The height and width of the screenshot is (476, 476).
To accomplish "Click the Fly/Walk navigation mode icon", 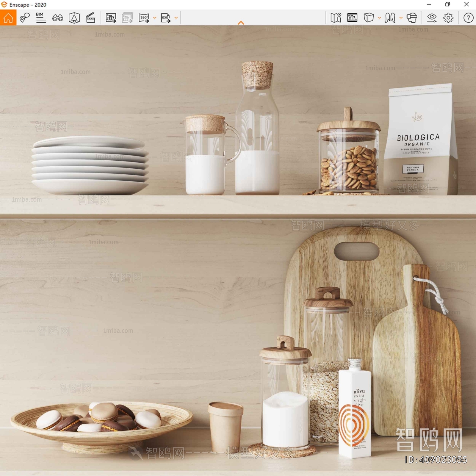I will 390,18.
